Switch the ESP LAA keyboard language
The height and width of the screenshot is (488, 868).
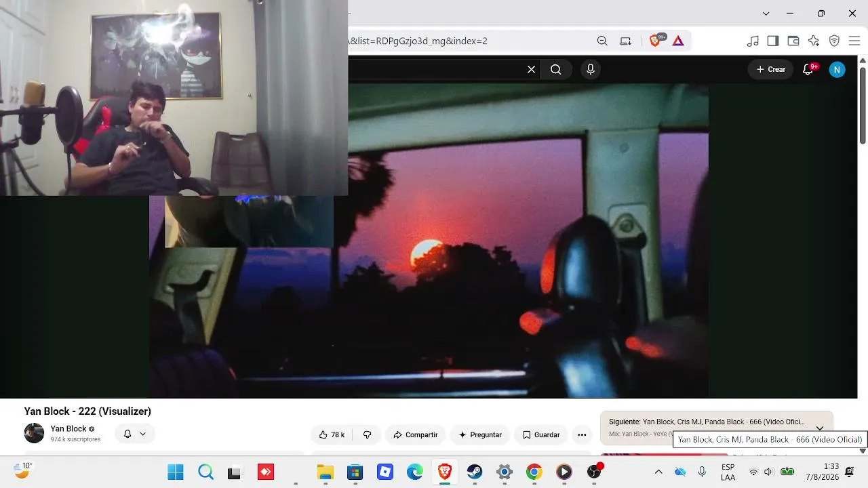pyautogui.click(x=728, y=472)
